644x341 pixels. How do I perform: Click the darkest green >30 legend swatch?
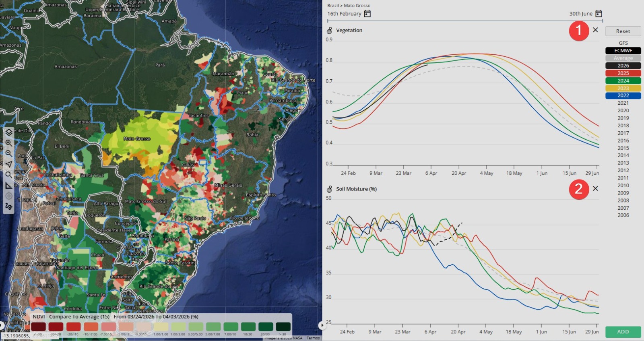coord(283,327)
